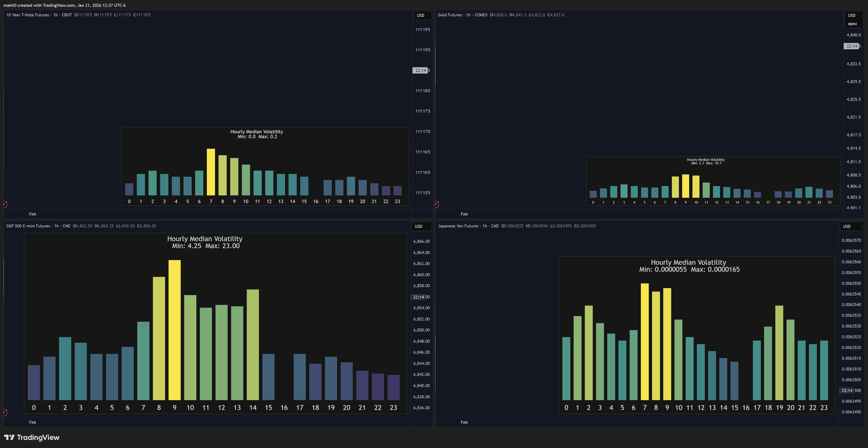Viewport: 868px width, 448px height.
Task: Click the H111'19'5 high value in T-Note header
Action: point(103,15)
